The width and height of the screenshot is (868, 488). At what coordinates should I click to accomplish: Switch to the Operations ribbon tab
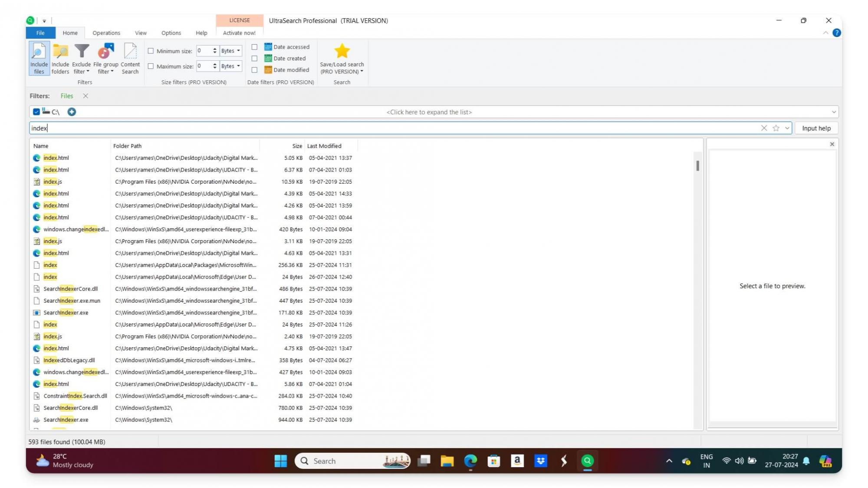(x=106, y=33)
